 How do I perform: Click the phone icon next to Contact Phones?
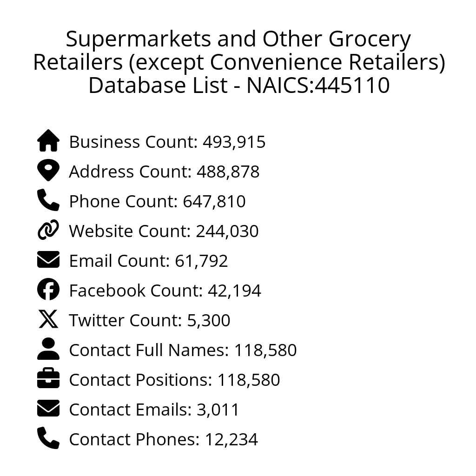[48, 438]
